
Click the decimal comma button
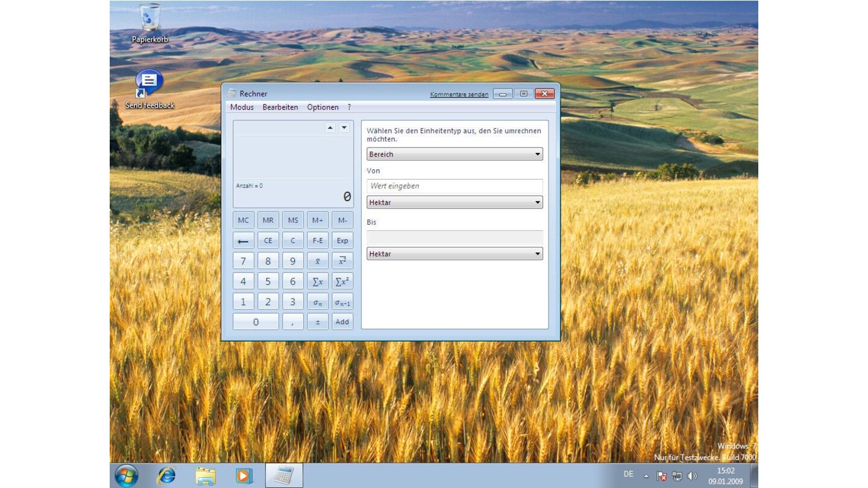coord(292,322)
